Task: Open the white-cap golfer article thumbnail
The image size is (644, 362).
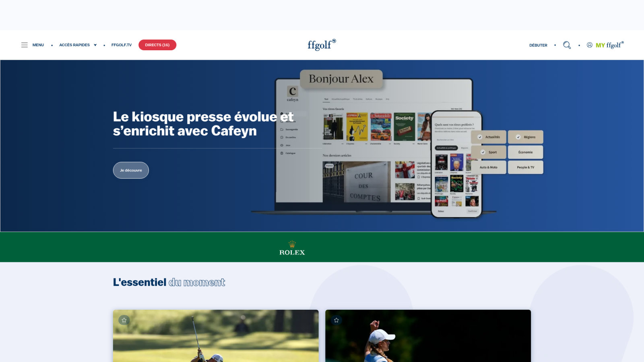Action: click(428, 336)
